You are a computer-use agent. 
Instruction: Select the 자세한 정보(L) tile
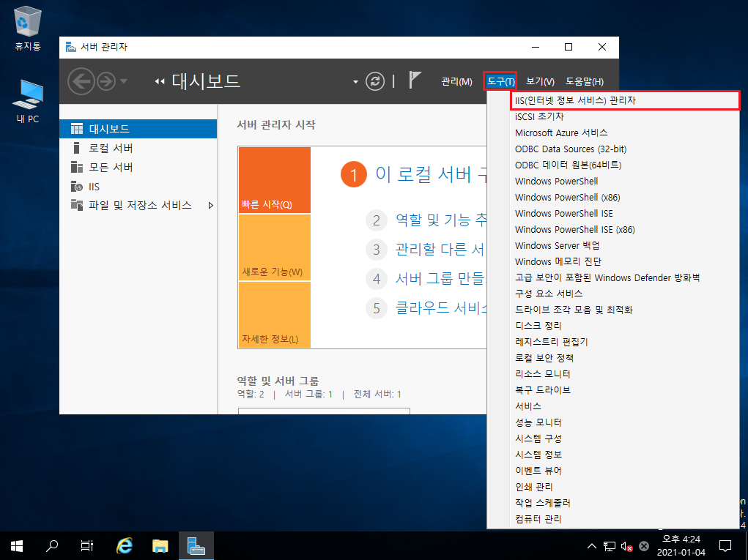pyautogui.click(x=274, y=315)
